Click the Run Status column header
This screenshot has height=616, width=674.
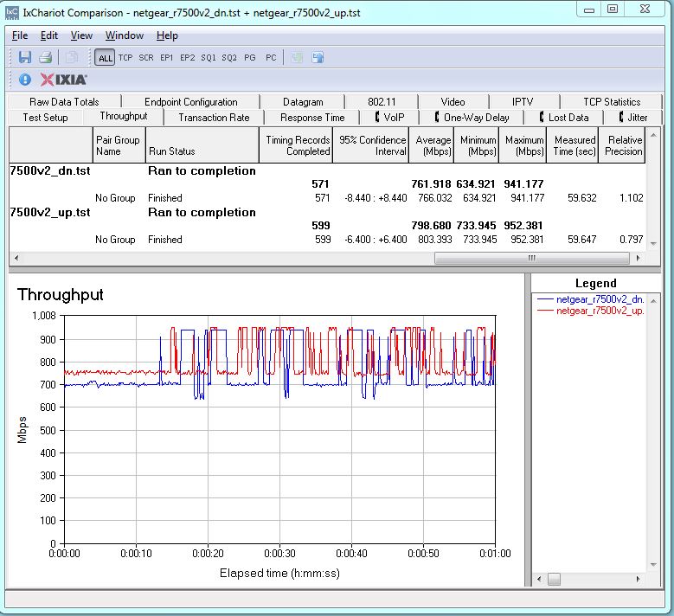coord(202,145)
